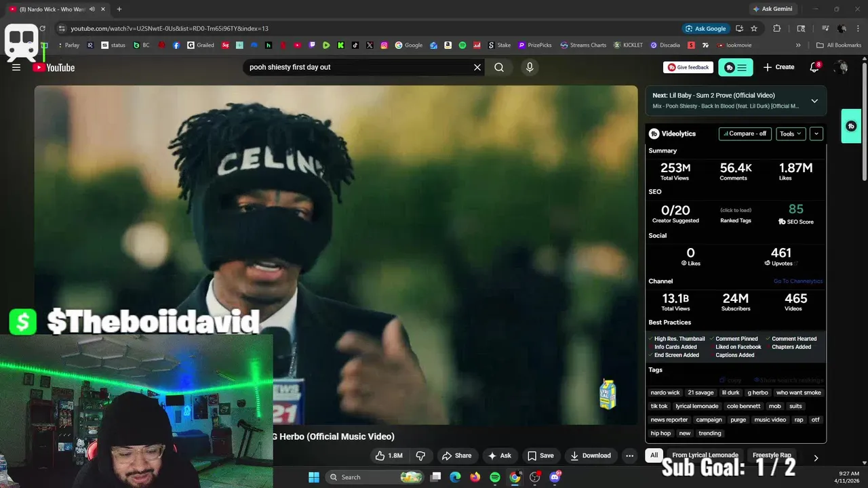Show next filter chips with right arrow
868x488 pixels.
tap(816, 457)
